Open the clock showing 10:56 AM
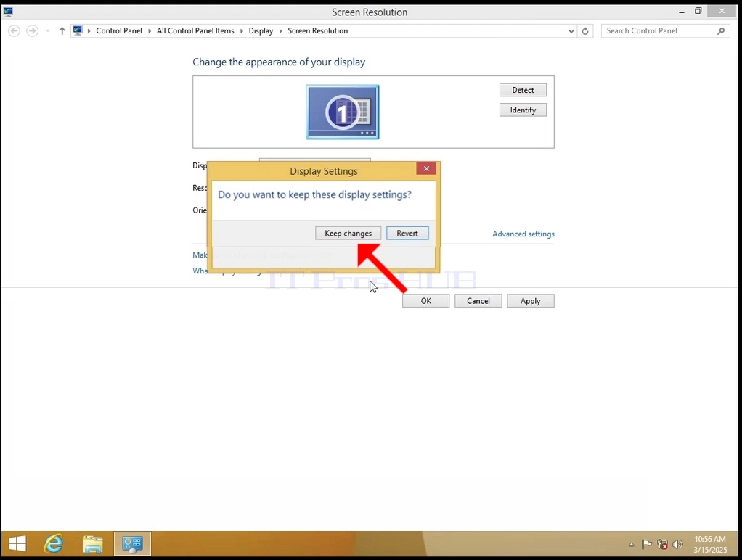742x560 pixels. 710,544
